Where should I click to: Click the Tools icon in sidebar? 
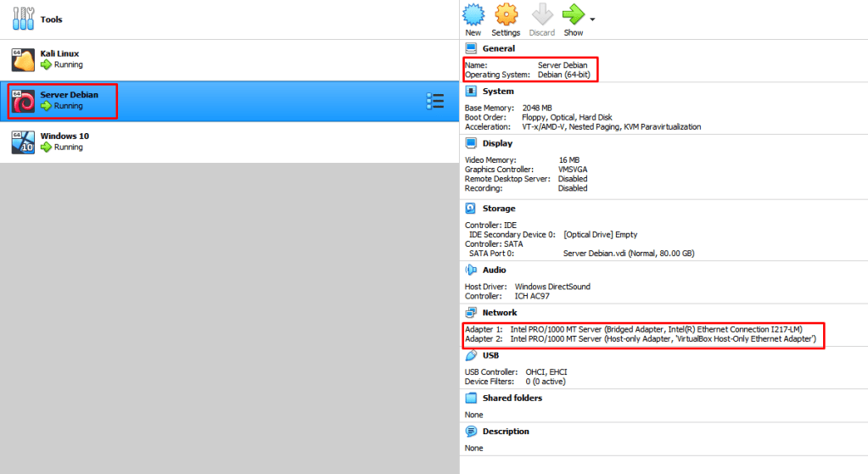24,19
